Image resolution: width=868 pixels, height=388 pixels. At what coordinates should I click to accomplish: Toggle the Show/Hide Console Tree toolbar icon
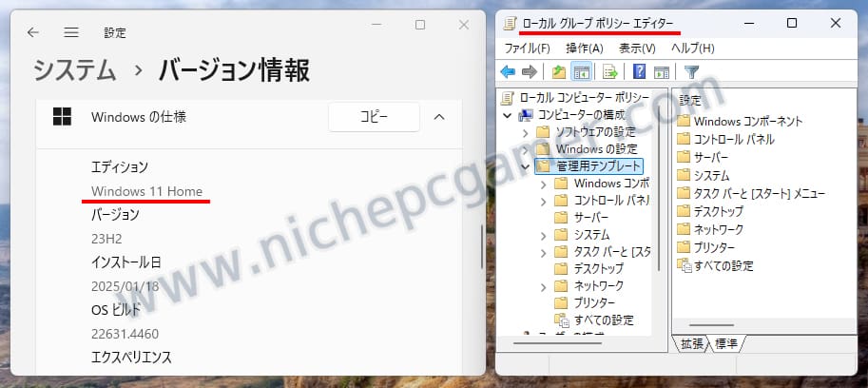click(x=581, y=71)
